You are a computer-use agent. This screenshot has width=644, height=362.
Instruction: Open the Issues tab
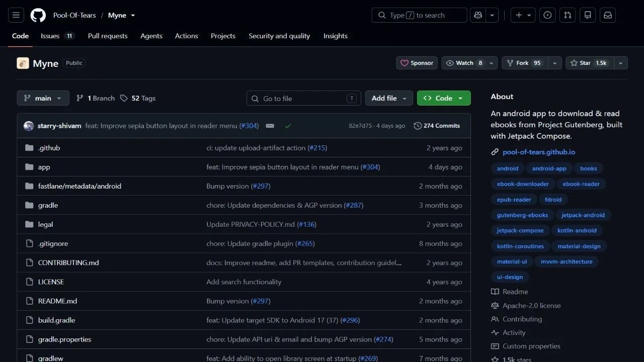[58, 36]
